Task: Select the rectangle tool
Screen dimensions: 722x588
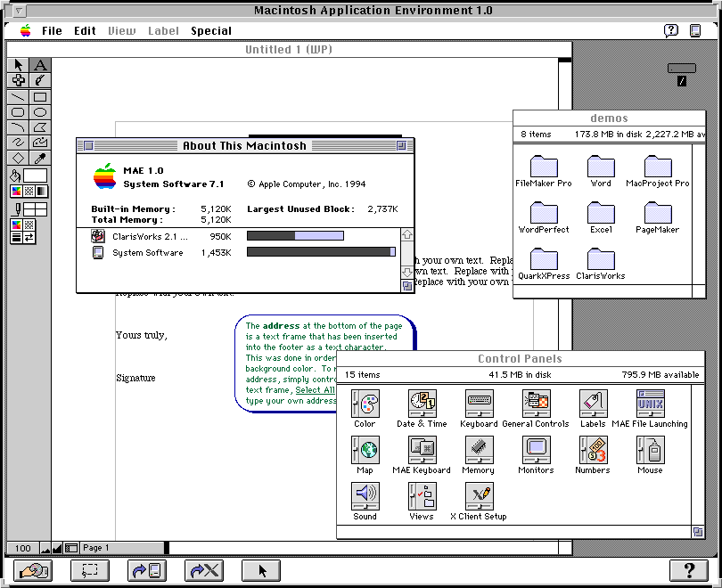Action: click(x=40, y=97)
